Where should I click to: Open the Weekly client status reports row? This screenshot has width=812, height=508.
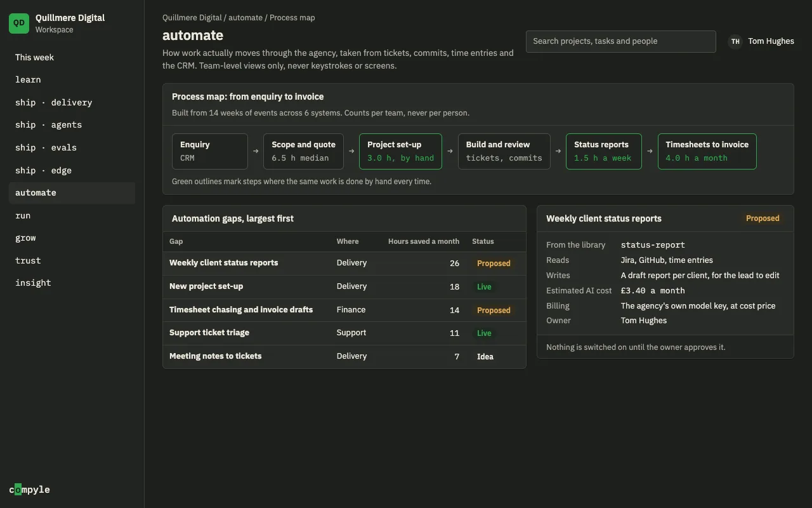coord(344,263)
